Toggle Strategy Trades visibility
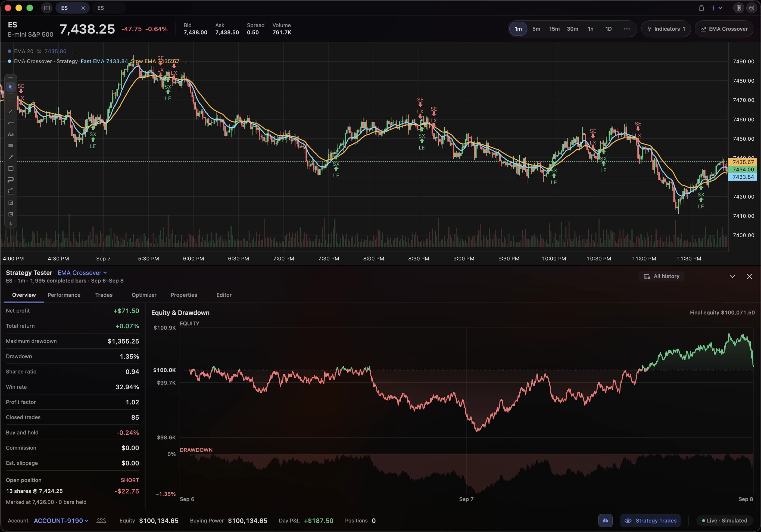 point(650,521)
